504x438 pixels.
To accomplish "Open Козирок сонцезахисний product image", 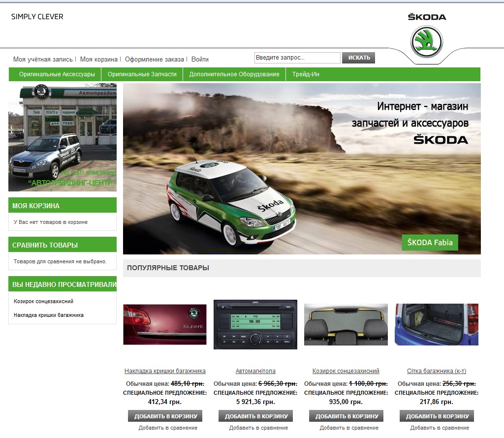I will [346, 325].
